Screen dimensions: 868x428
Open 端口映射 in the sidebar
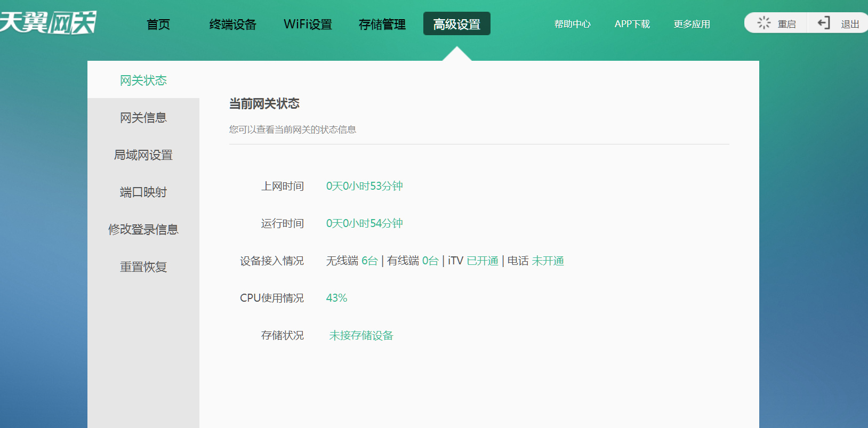pos(143,192)
